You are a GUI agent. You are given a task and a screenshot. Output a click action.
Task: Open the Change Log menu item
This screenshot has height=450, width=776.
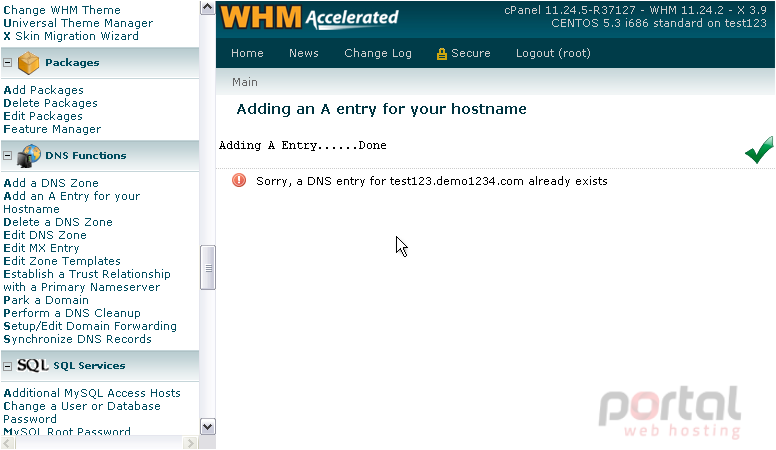click(x=378, y=53)
